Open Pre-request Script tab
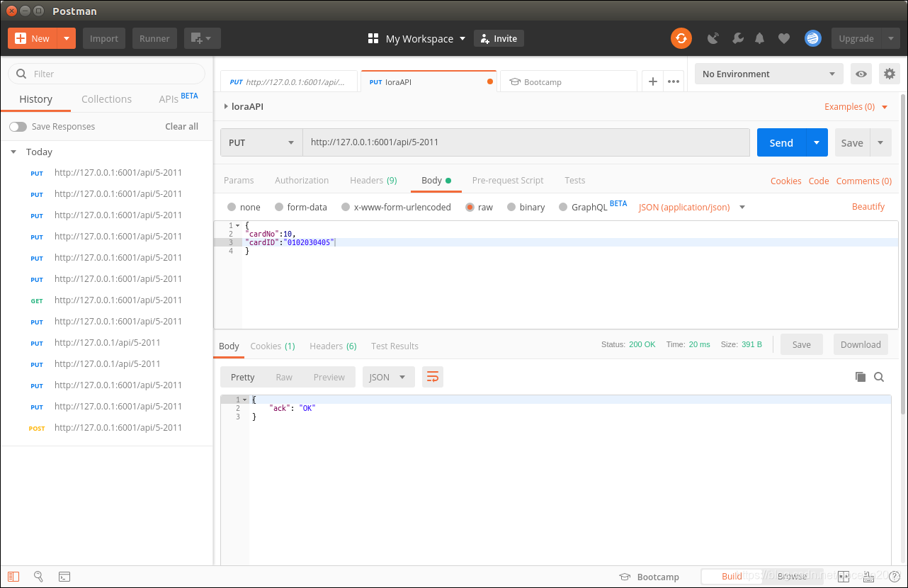This screenshot has width=908, height=588. (508, 180)
